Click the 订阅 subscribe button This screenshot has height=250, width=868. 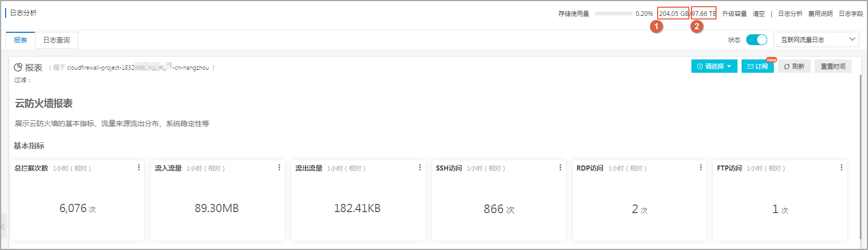757,66
